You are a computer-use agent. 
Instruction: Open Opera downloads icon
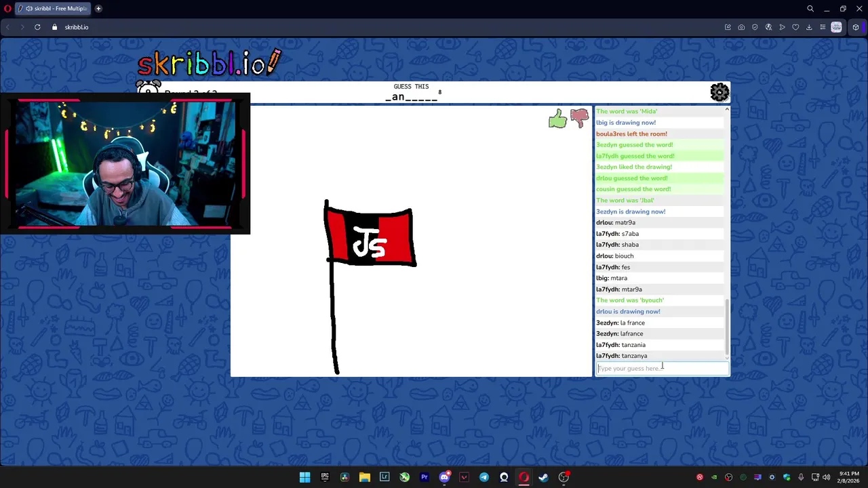[809, 27]
